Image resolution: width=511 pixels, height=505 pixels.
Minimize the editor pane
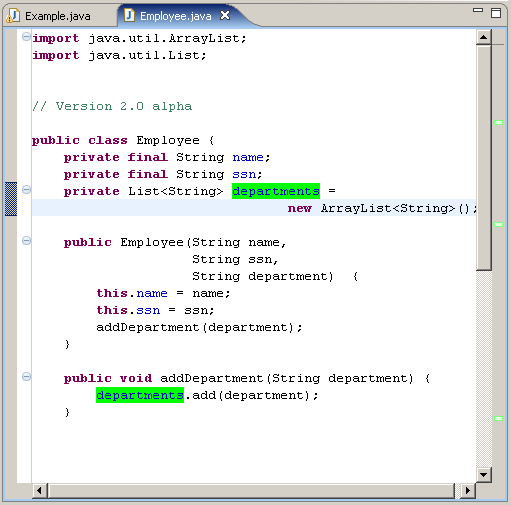point(478,10)
